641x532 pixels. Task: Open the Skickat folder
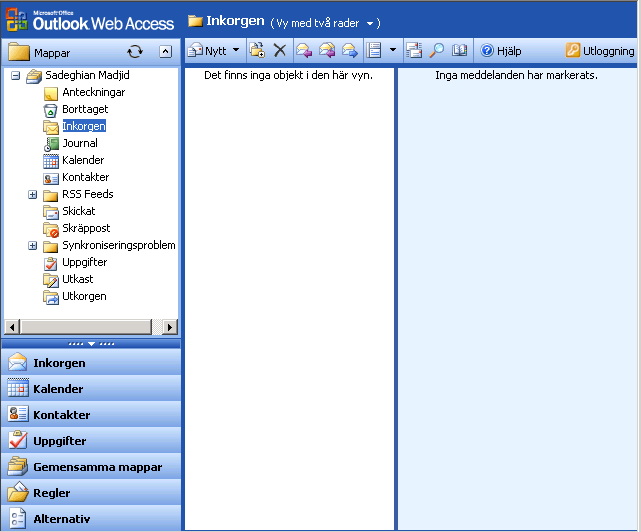[78, 211]
